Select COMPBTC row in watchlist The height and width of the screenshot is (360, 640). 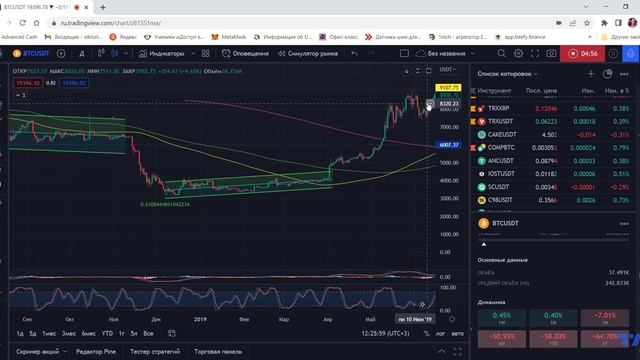point(552,148)
